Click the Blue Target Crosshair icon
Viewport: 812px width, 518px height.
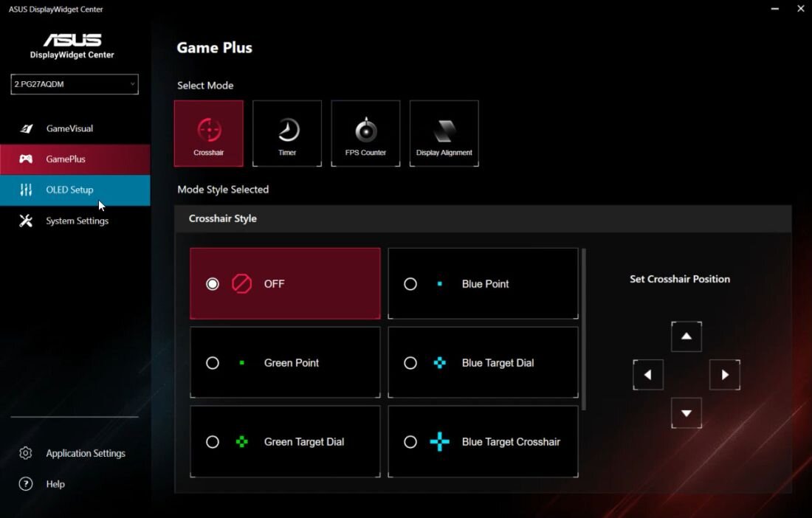440,442
